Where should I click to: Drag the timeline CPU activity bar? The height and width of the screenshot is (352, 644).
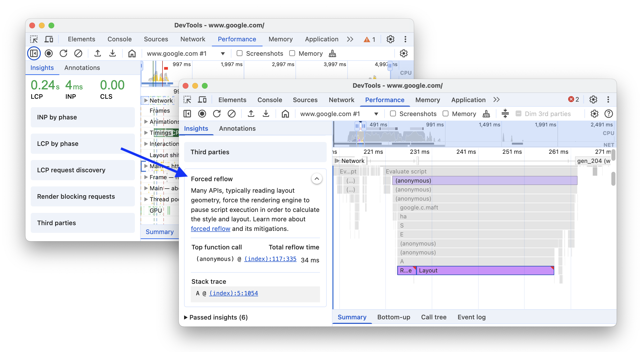[x=472, y=133]
